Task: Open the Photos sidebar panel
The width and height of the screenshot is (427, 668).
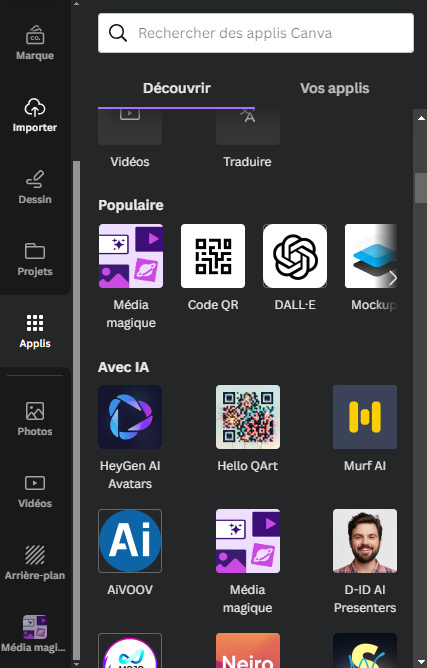Action: point(35,419)
